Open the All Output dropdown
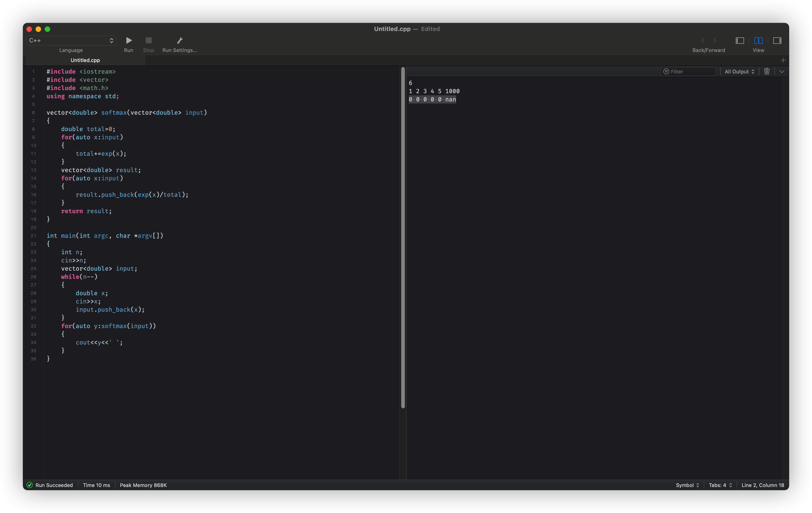The height and width of the screenshot is (513, 812). pos(739,71)
